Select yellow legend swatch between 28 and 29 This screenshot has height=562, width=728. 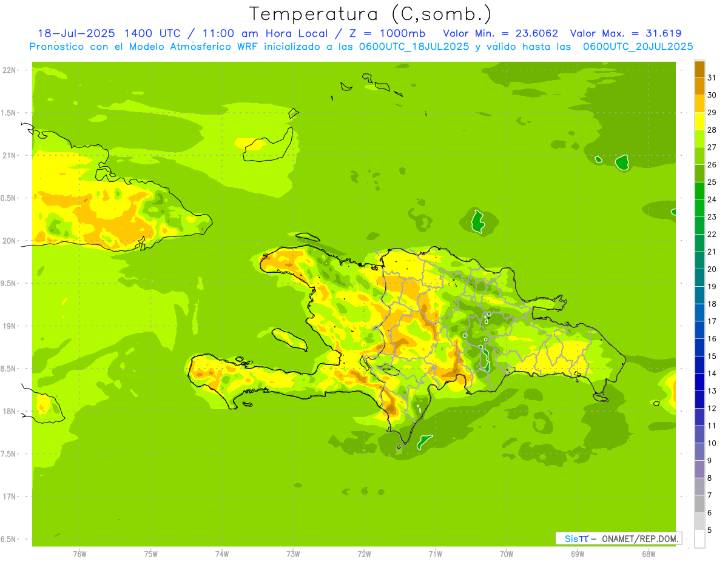click(699, 121)
